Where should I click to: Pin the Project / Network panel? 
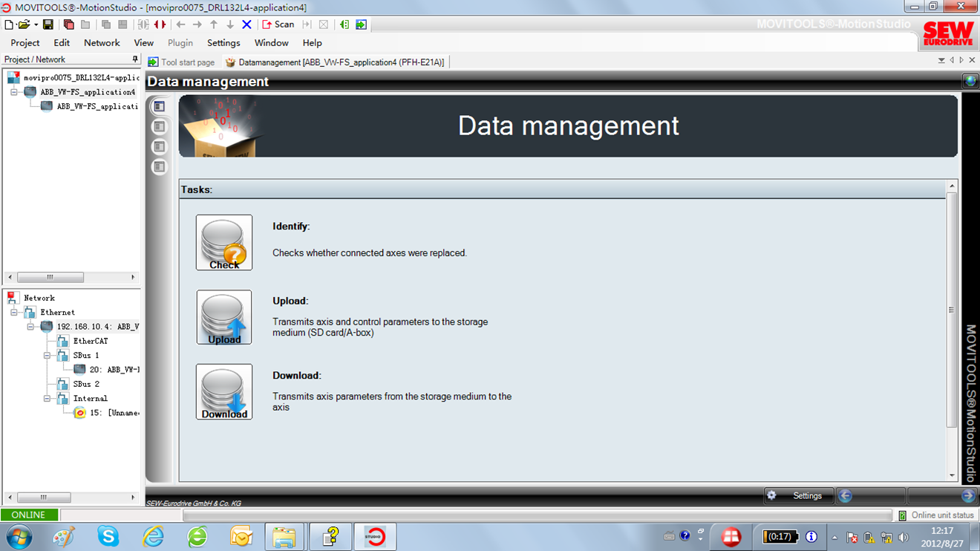click(135, 59)
